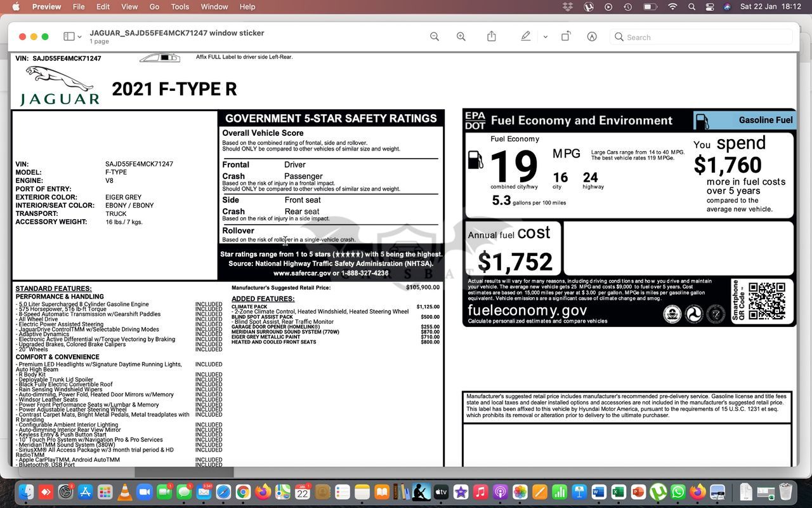Launch Google Chrome from the Dock
Viewport: 812px width, 508px height.
pyautogui.click(x=243, y=492)
